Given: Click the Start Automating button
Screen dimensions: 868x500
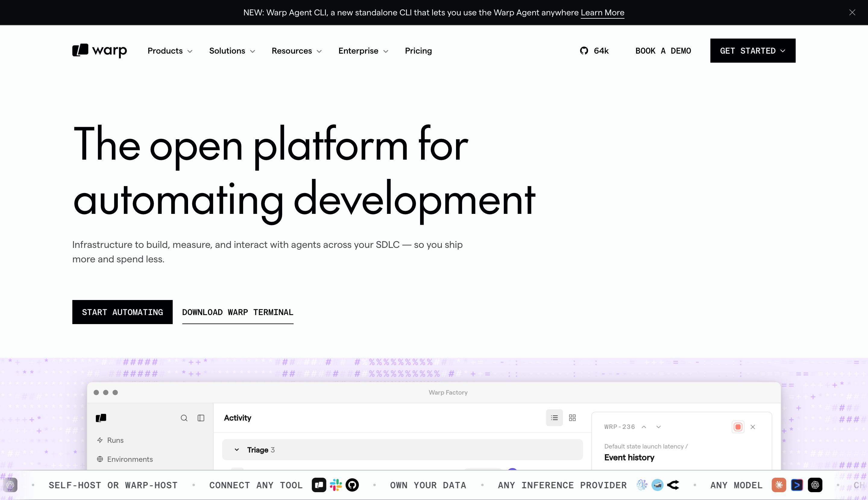Looking at the screenshot, I should (x=122, y=312).
